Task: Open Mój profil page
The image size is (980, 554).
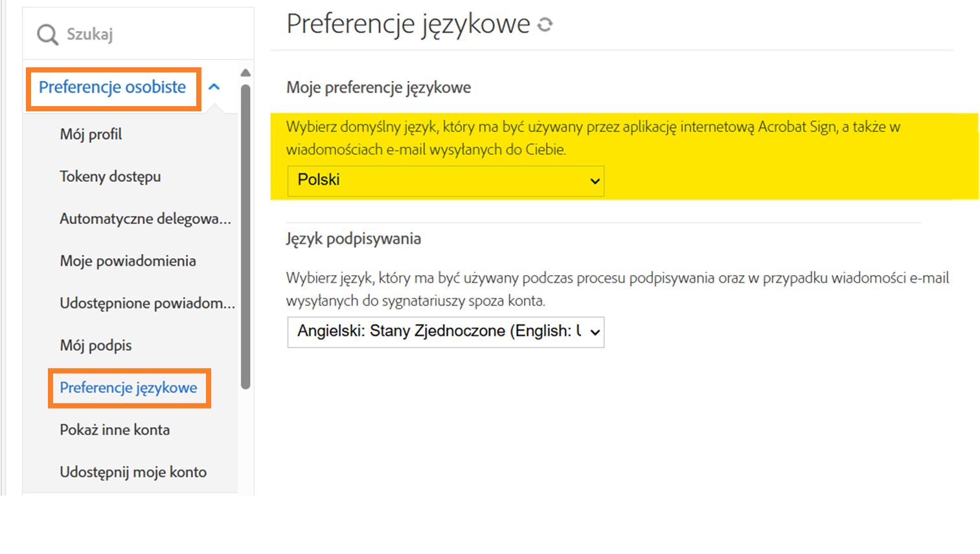Action: pyautogui.click(x=91, y=135)
